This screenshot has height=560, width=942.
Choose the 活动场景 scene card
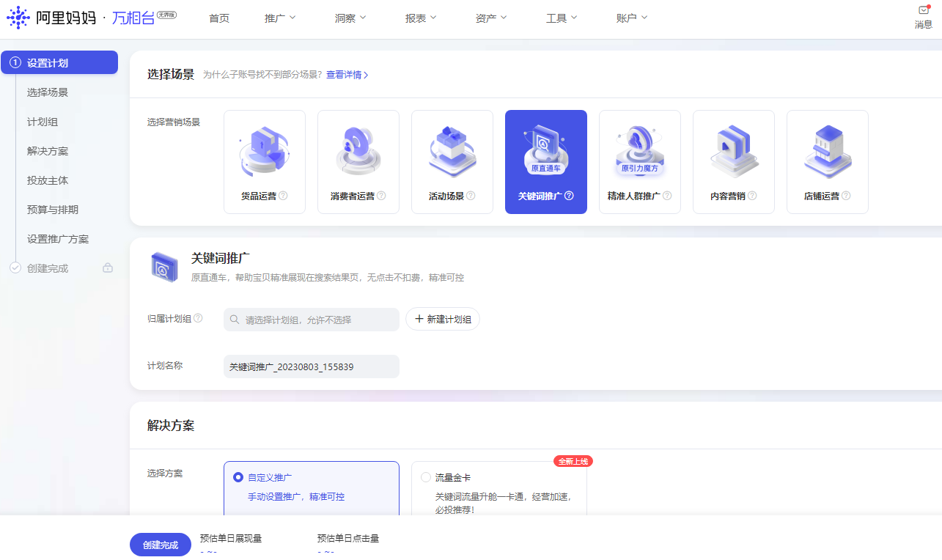click(452, 162)
